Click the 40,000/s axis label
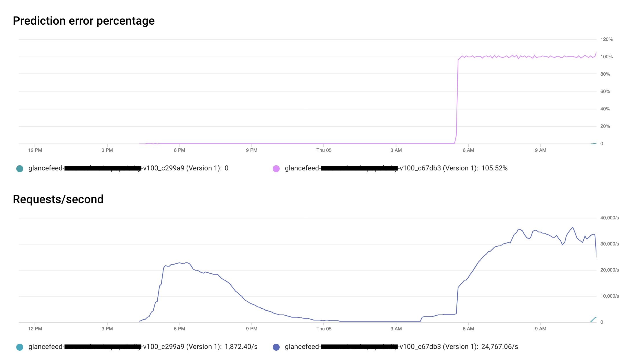Viewport: 637px width, 364px height. click(x=610, y=218)
